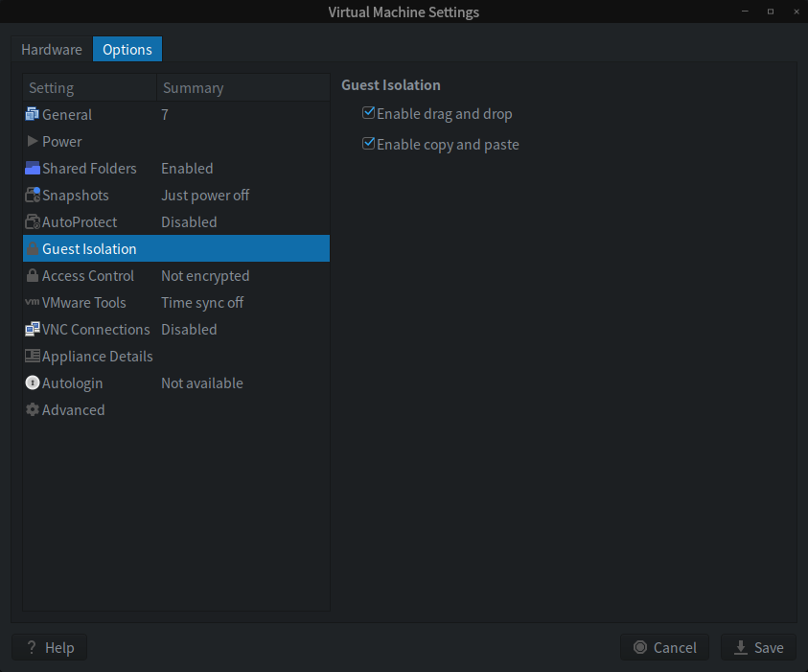Click the VNC Connections monitor icon
808x672 pixels.
[x=33, y=330]
